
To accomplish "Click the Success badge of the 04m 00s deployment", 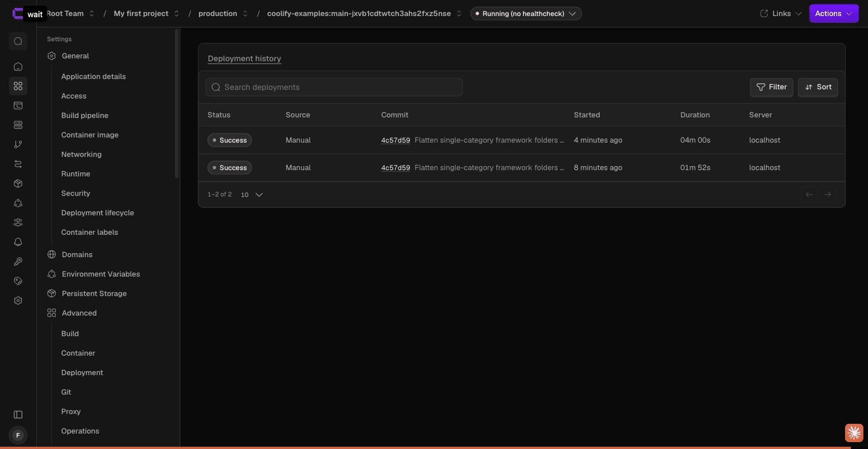I will (x=229, y=140).
